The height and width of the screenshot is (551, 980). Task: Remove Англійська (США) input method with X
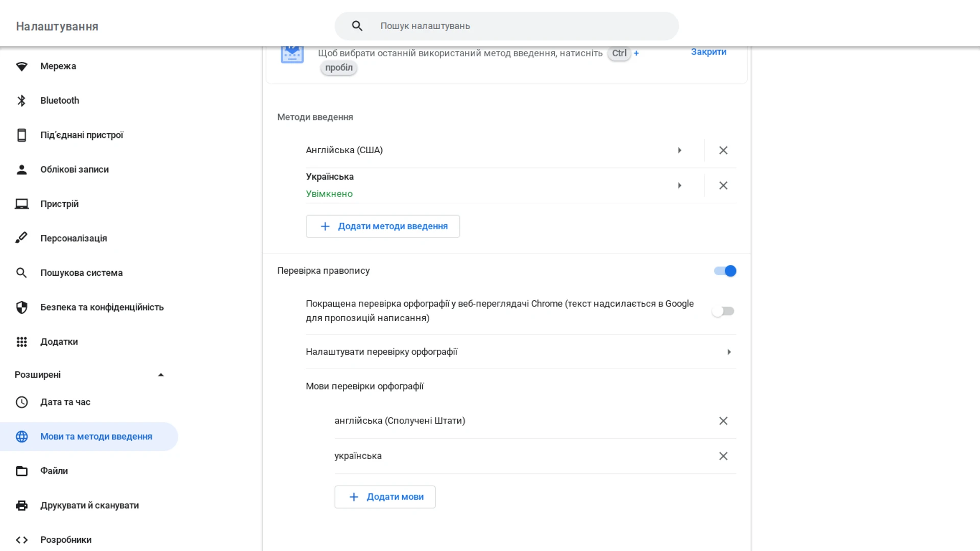pyautogui.click(x=723, y=150)
